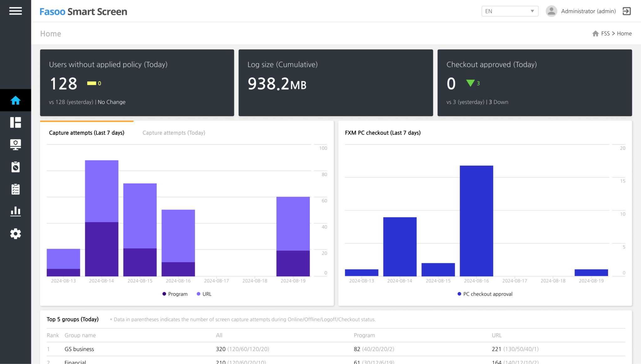Image resolution: width=641 pixels, height=364 pixels.
Task: Open the Home icon in the sidebar
Action: (15, 100)
